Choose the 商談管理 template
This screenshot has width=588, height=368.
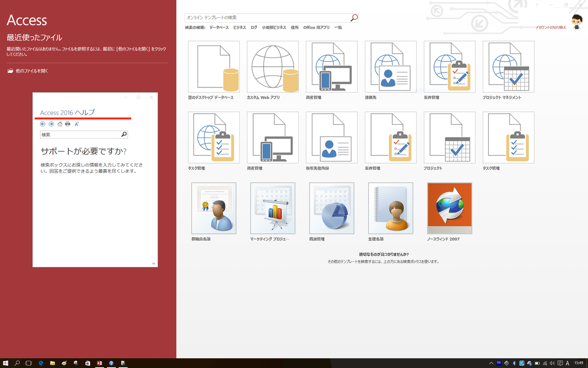pyautogui.click(x=332, y=212)
